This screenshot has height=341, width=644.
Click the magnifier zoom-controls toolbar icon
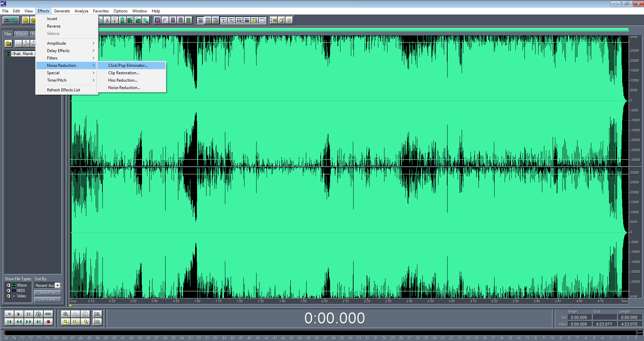coord(231,20)
